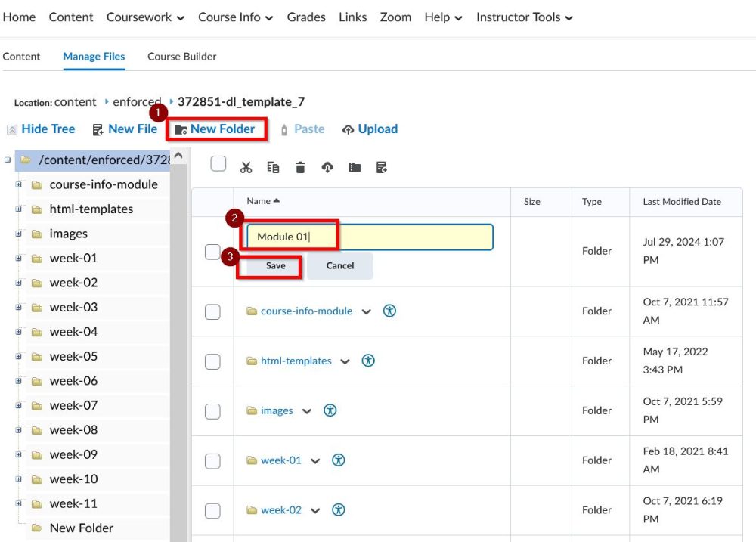Click the Move to Folder icon

coord(354,166)
